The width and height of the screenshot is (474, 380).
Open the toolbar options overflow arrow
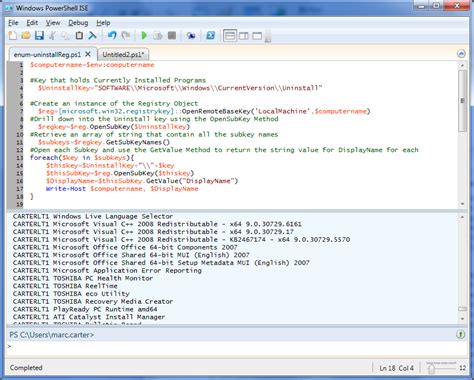pos(268,37)
